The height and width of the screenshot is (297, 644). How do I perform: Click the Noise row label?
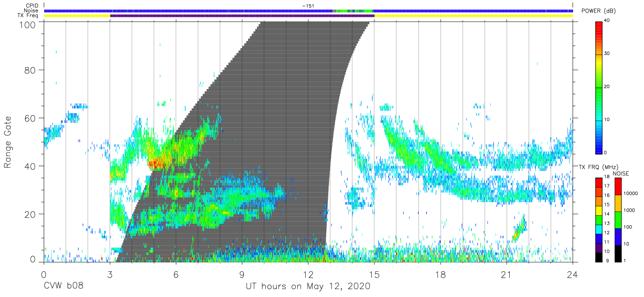[x=30, y=10]
